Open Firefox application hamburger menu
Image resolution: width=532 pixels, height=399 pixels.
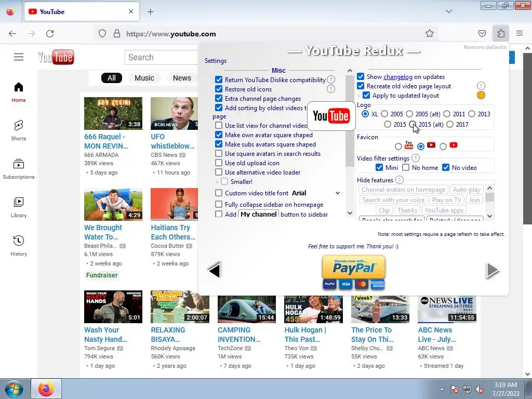point(520,33)
